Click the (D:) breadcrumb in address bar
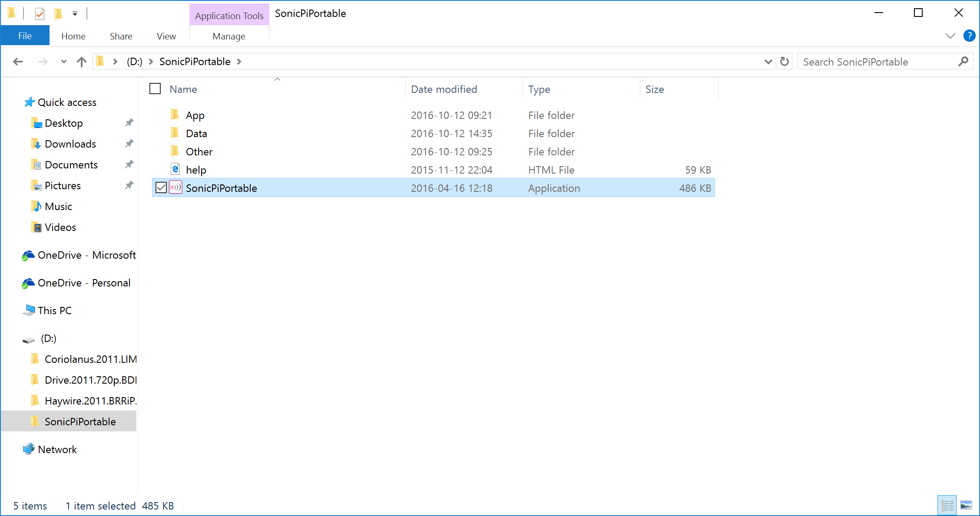Viewport: 980px width, 516px height. [x=134, y=62]
